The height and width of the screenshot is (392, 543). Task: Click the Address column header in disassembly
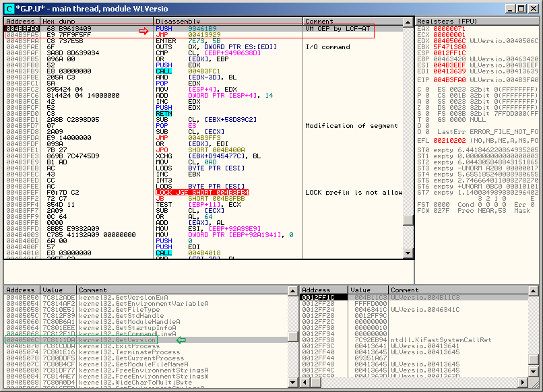click(x=22, y=21)
